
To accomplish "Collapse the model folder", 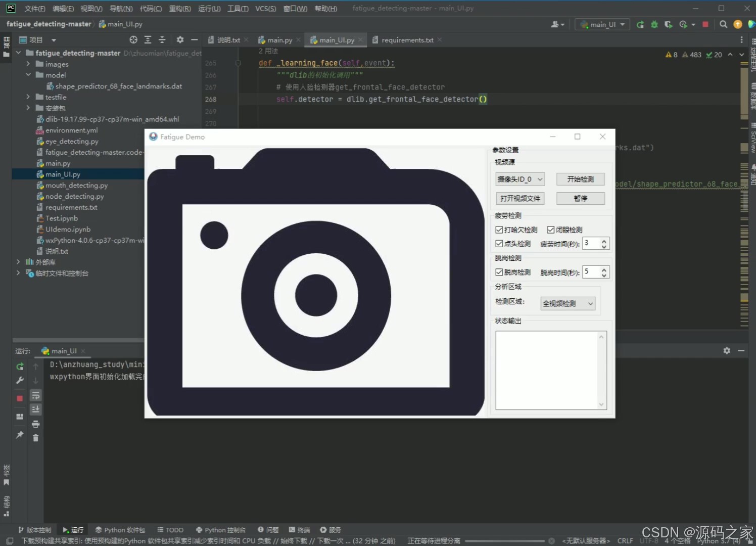I will click(28, 75).
